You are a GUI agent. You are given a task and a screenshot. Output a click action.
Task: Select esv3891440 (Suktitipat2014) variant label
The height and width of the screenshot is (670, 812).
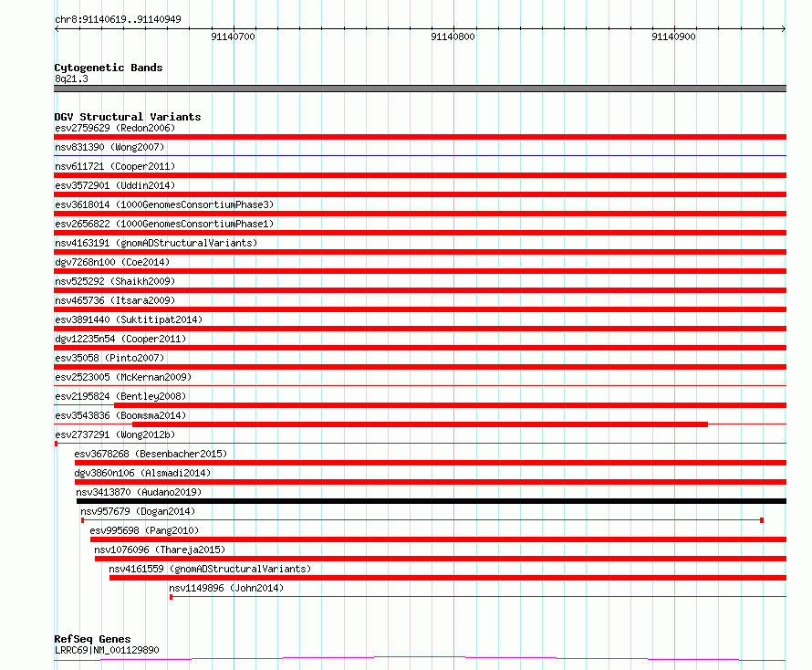(129, 319)
